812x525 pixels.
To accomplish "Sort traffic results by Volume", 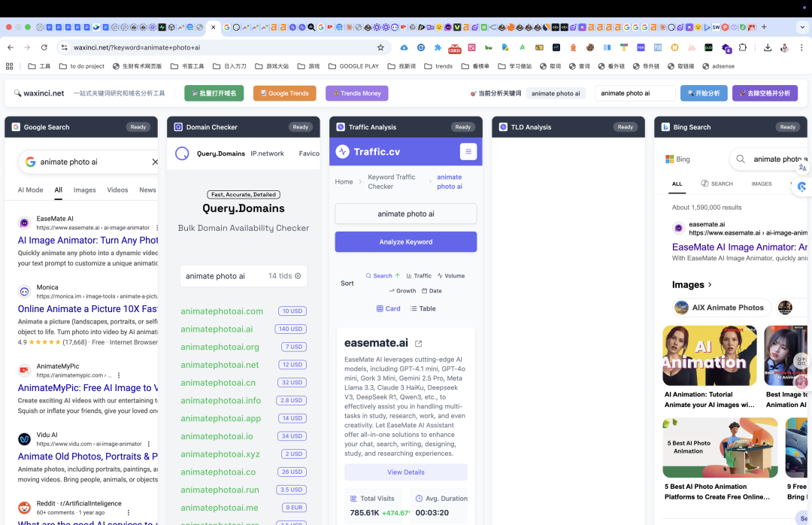I will (450, 276).
